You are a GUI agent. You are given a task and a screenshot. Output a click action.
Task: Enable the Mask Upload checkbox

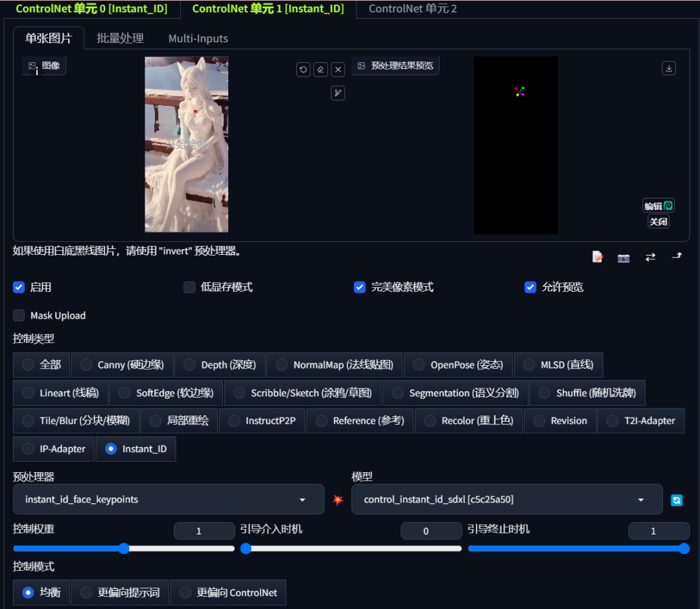pyautogui.click(x=18, y=316)
